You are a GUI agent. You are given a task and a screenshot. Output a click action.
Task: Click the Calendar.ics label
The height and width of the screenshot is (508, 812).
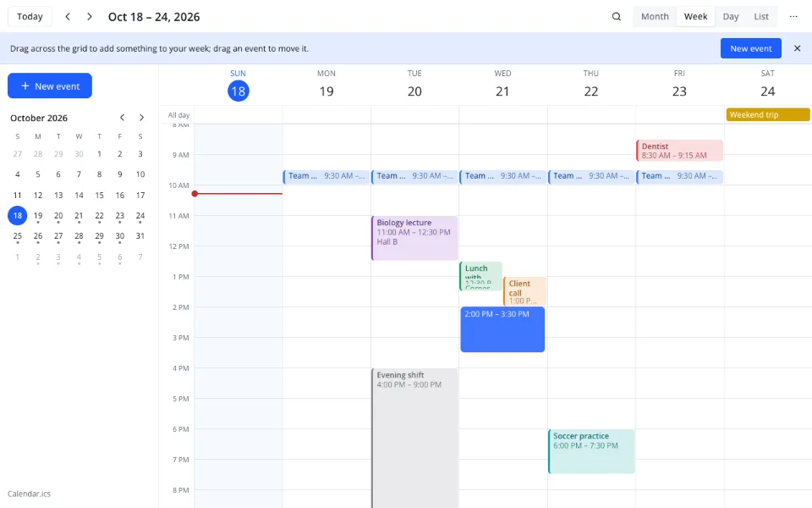[x=29, y=494]
